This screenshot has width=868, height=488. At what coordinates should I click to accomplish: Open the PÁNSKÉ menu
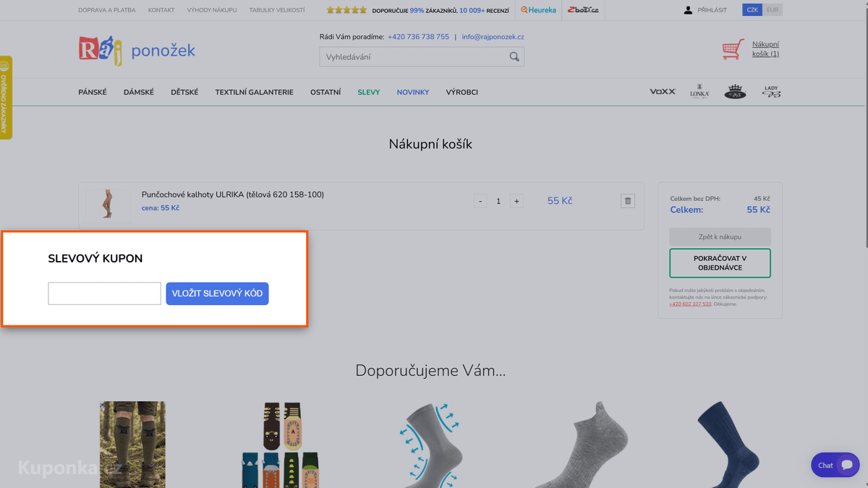coord(93,93)
